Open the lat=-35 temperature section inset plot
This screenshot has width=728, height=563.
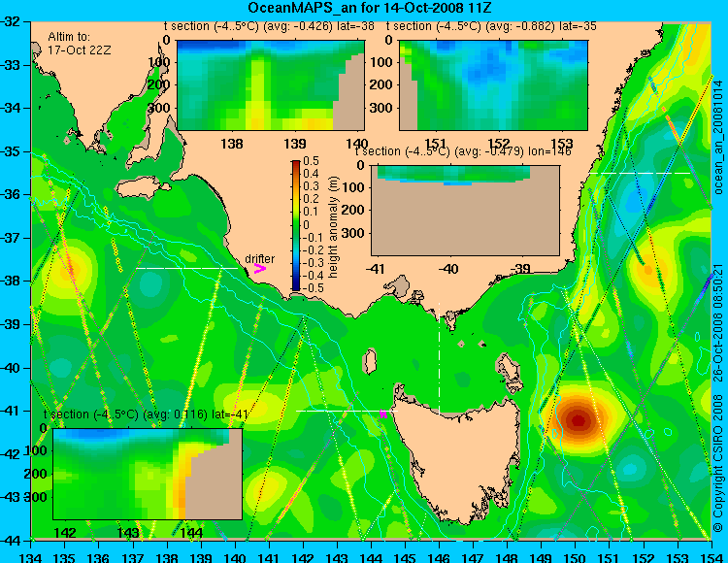coord(493,85)
